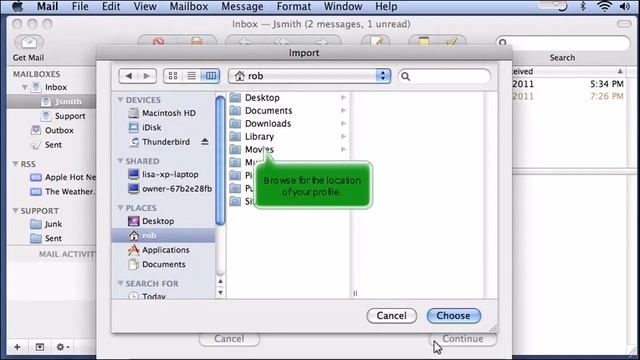Open the gear action menu in Mail
The height and width of the screenshot is (360, 640).
(x=62, y=347)
